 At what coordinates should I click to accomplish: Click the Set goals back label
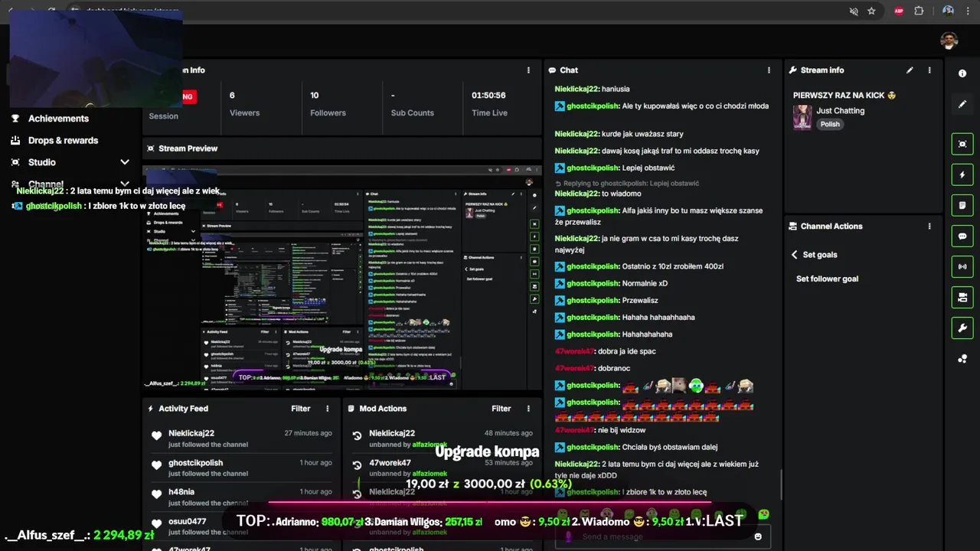820,255
